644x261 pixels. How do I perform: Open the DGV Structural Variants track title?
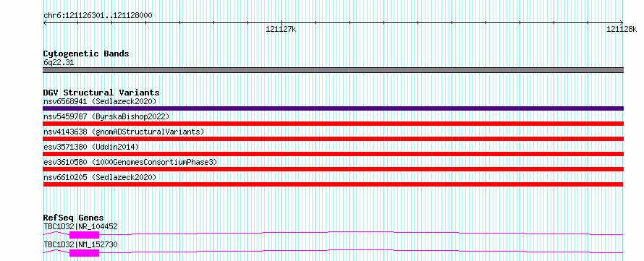[101, 93]
